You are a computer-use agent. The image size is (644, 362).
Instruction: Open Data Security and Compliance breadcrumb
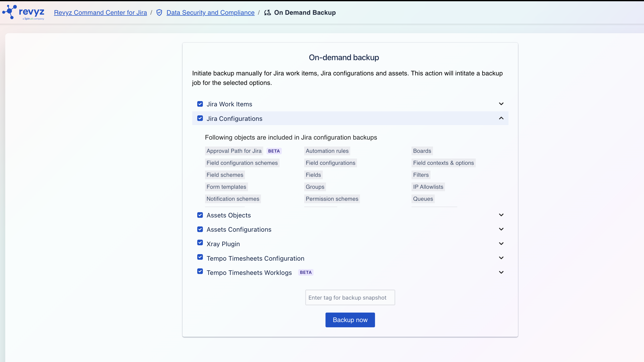[x=210, y=12]
